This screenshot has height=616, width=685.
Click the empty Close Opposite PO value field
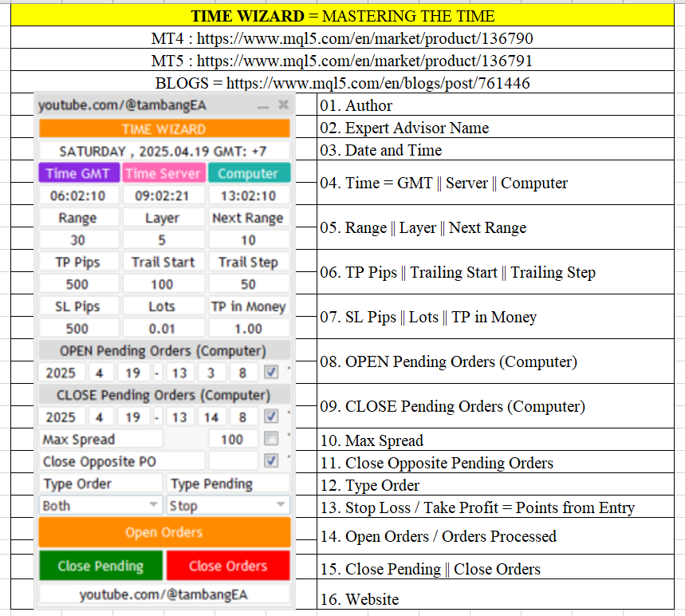(234, 461)
